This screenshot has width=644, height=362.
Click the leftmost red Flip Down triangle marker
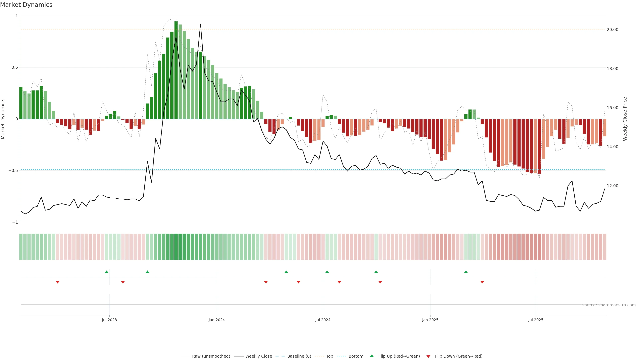tap(58, 282)
